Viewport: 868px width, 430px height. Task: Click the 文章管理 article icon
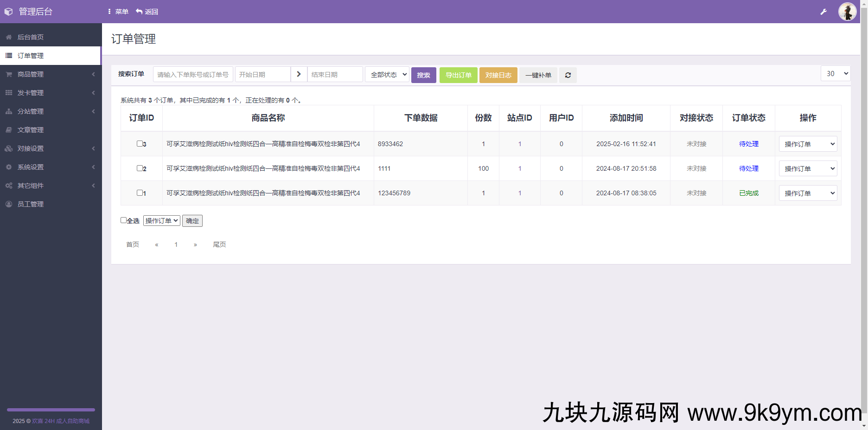(x=8, y=129)
